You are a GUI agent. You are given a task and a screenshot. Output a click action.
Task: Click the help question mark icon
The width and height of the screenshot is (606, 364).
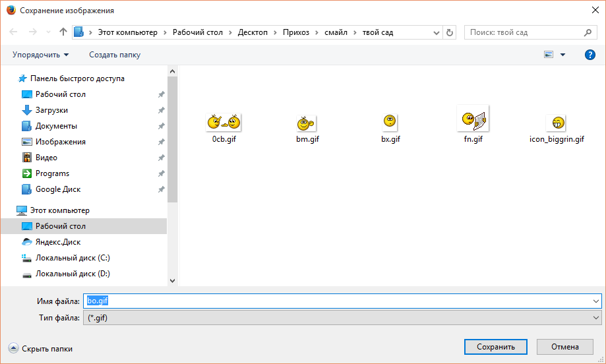click(590, 55)
